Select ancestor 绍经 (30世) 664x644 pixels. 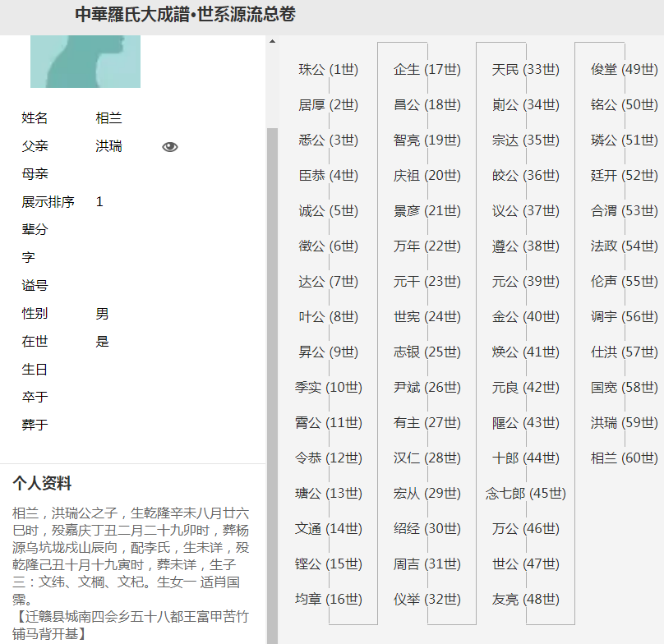coord(427,529)
